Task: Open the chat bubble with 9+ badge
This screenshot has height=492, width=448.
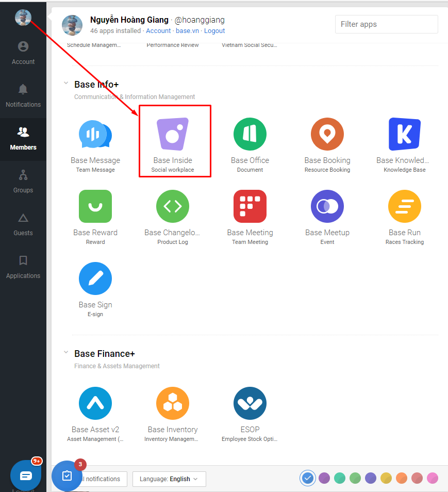Action: tap(26, 475)
